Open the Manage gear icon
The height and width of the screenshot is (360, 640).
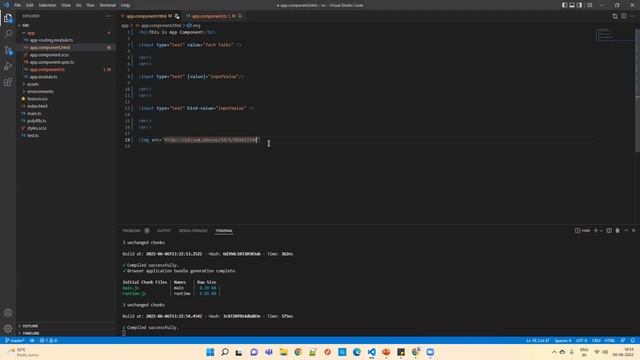click(x=8, y=328)
